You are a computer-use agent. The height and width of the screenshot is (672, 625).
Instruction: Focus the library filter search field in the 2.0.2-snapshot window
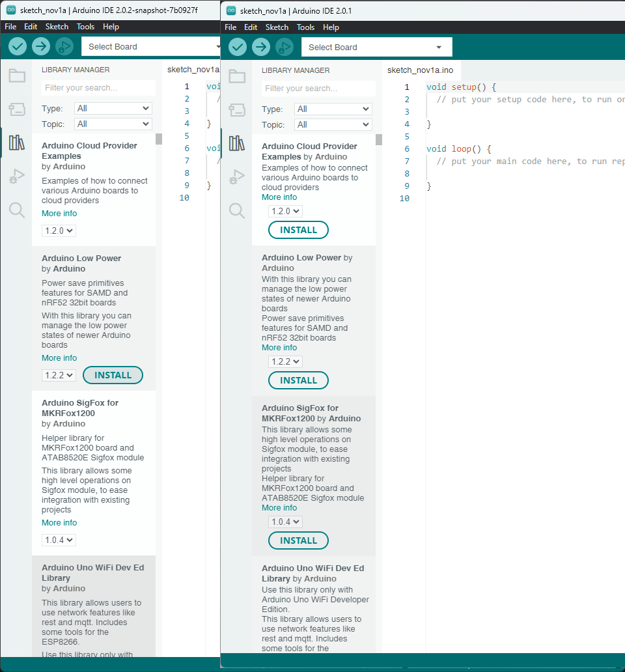(x=98, y=88)
